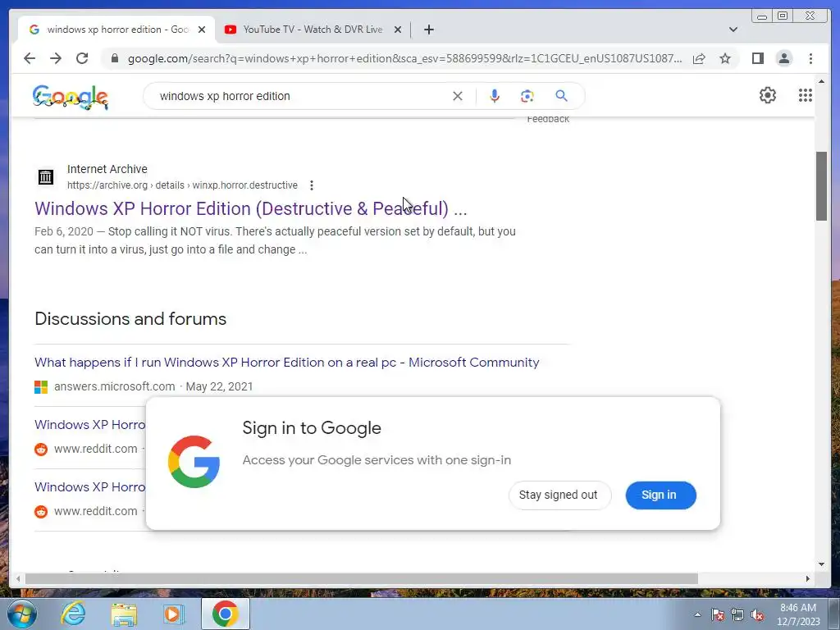Image resolution: width=840 pixels, height=630 pixels.
Task: Click the muted volume tray icon
Action: 757,615
